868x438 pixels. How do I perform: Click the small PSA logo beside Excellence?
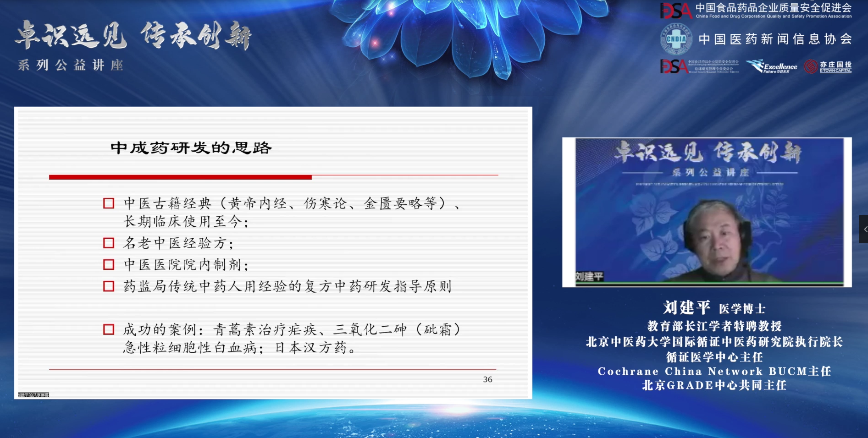coord(674,66)
